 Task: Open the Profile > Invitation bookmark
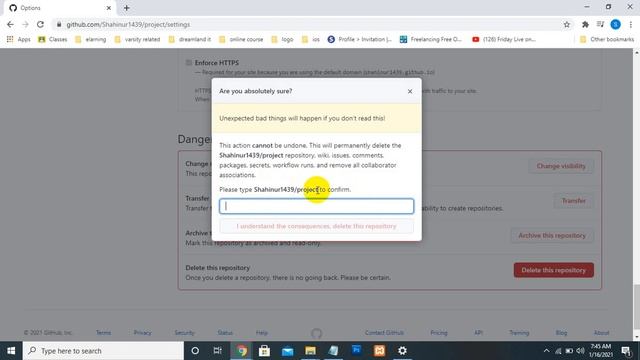click(360, 39)
